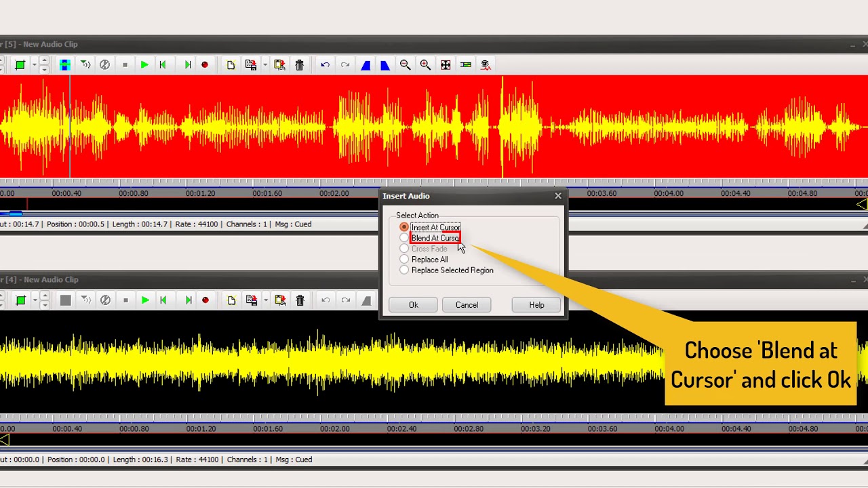Click the paste clipboard icon in window [4]
Viewport: 868px width, 488px height.
(x=279, y=300)
